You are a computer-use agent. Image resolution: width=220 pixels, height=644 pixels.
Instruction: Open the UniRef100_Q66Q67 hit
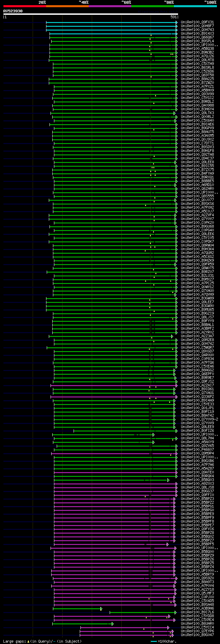197,37
